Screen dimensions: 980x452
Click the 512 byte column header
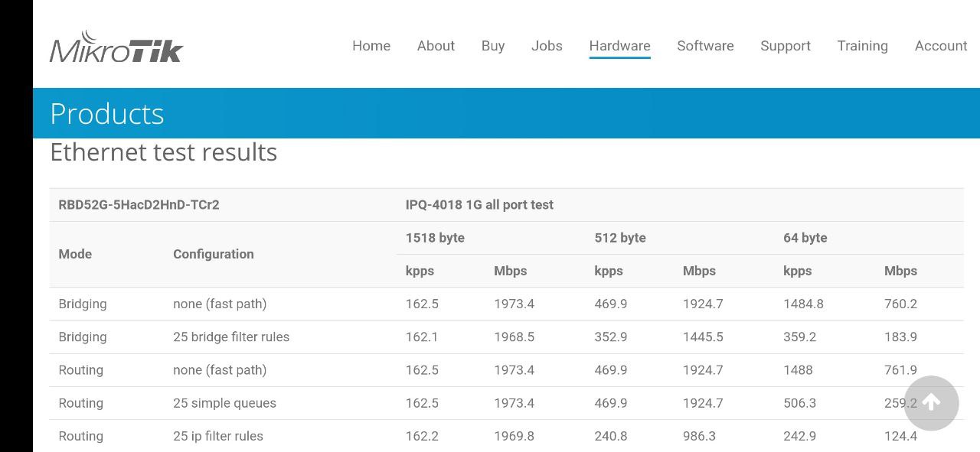point(620,238)
